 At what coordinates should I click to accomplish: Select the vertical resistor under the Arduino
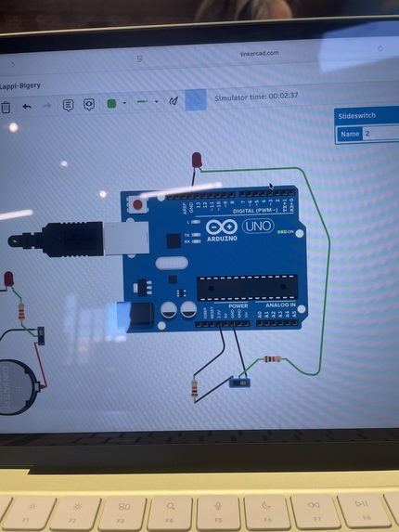(x=194, y=389)
